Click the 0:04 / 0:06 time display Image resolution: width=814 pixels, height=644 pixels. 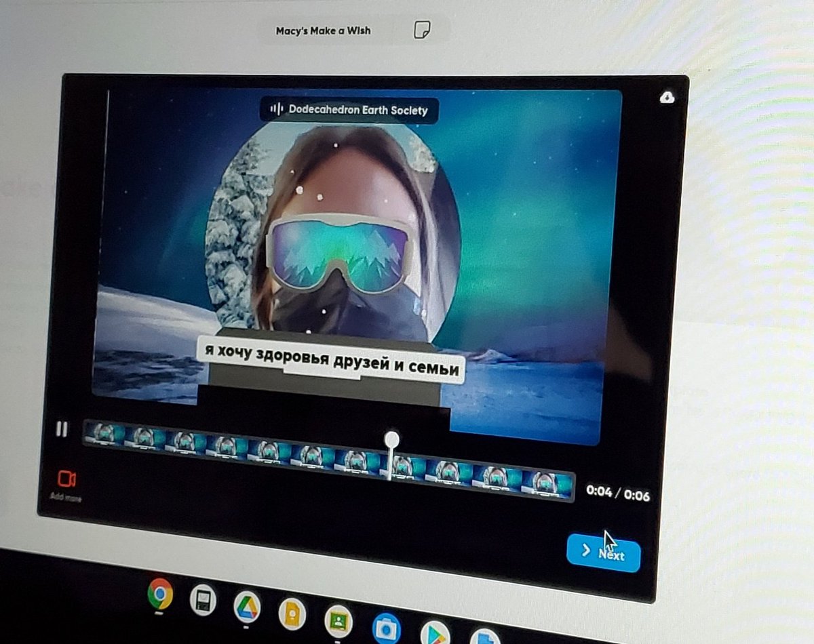618,494
